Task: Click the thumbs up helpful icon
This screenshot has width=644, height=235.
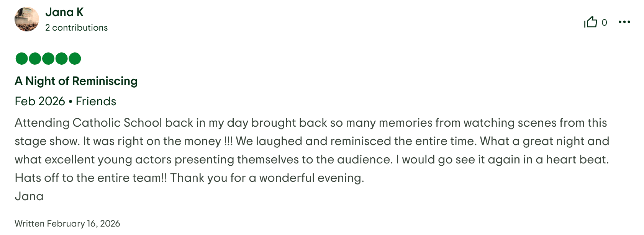Action: point(591,22)
